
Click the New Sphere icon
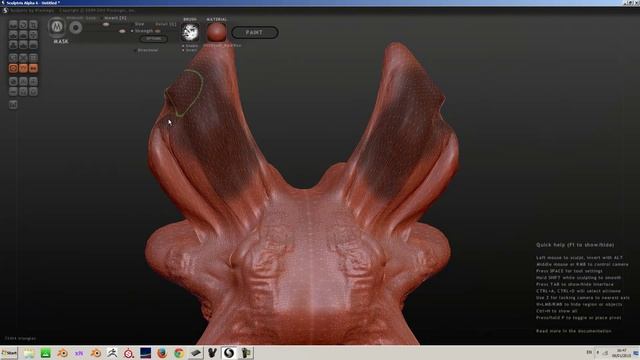pos(13,81)
